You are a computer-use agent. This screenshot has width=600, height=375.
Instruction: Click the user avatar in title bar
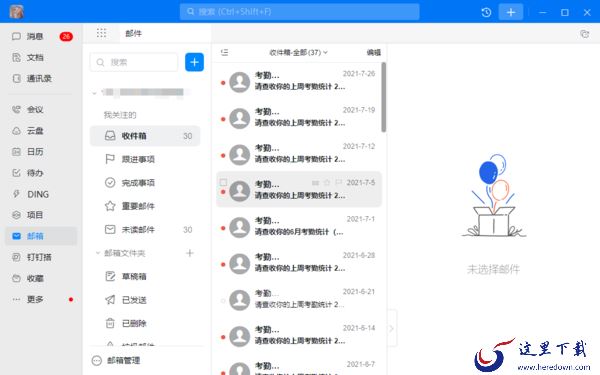[16, 12]
